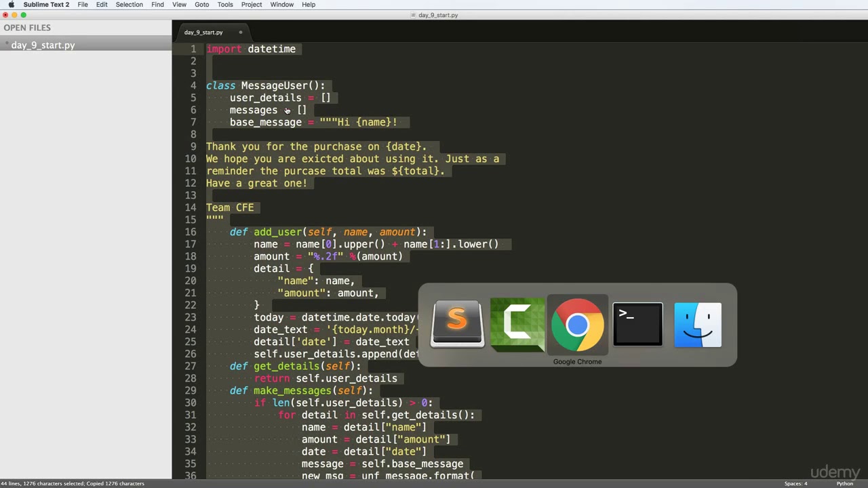Screen dimensions: 868x488
Task: Click the window title day_9_start.py
Action: coord(438,15)
